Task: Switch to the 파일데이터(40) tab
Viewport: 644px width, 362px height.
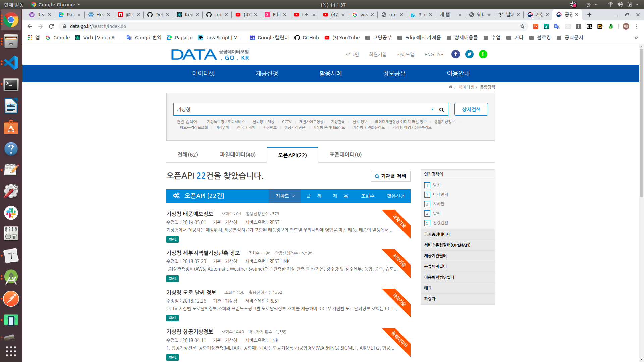Action: [x=237, y=155]
